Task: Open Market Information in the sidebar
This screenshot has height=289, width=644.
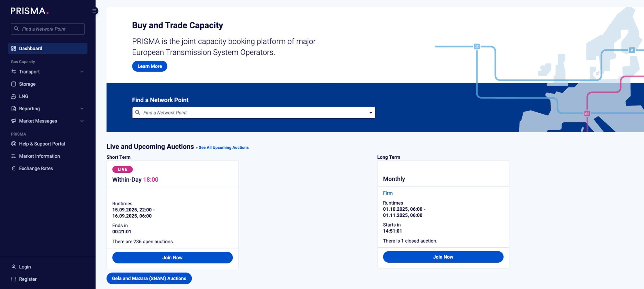Action: (x=39, y=156)
